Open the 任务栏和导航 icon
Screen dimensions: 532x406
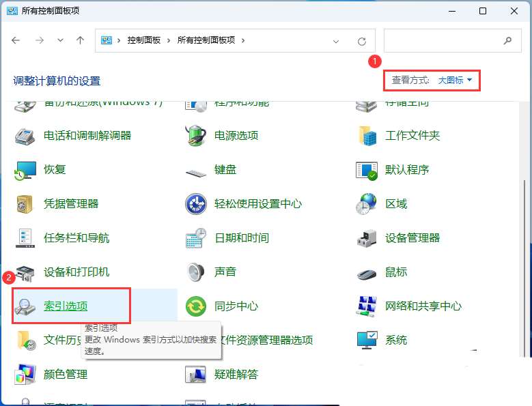[25, 238]
